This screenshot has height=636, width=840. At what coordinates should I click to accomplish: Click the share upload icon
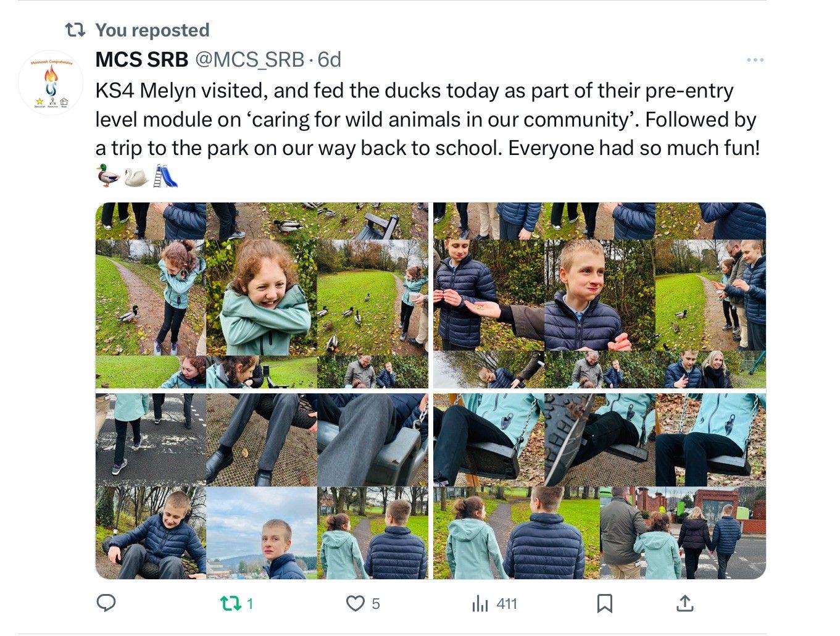pos(684,603)
